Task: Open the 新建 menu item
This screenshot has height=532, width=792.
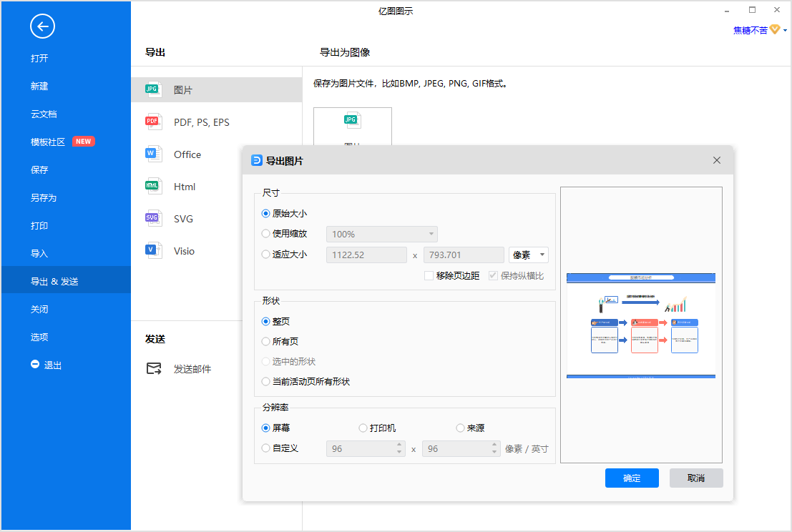Action: tap(39, 86)
